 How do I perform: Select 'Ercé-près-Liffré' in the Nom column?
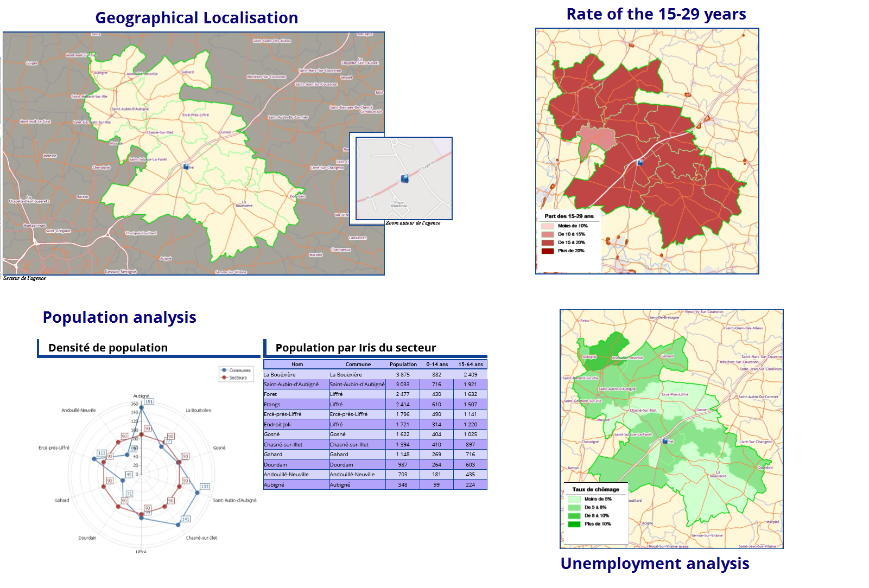[283, 414]
